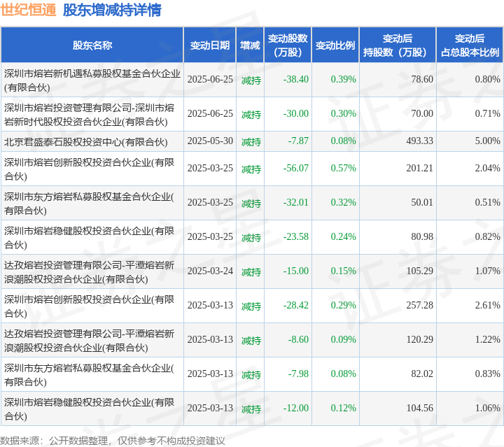The height and width of the screenshot is (447, 504).
Task: Select the 变动股数(万股) column header
Action: [x=288, y=45]
